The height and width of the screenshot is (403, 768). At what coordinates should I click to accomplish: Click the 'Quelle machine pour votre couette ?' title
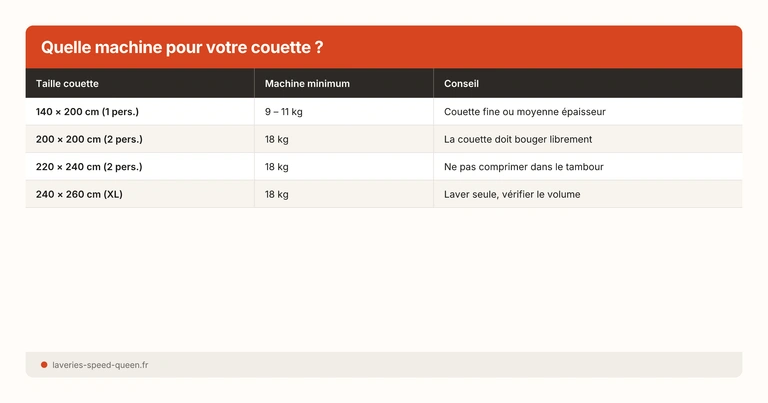point(182,48)
